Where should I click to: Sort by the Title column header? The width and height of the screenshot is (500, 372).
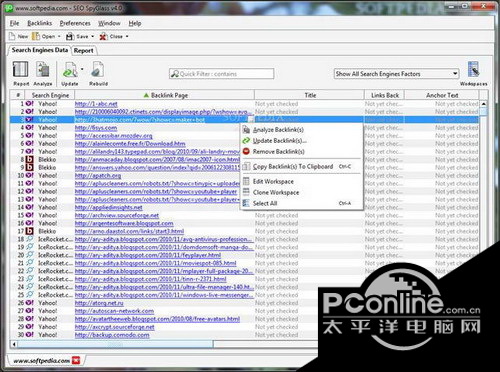(x=310, y=95)
